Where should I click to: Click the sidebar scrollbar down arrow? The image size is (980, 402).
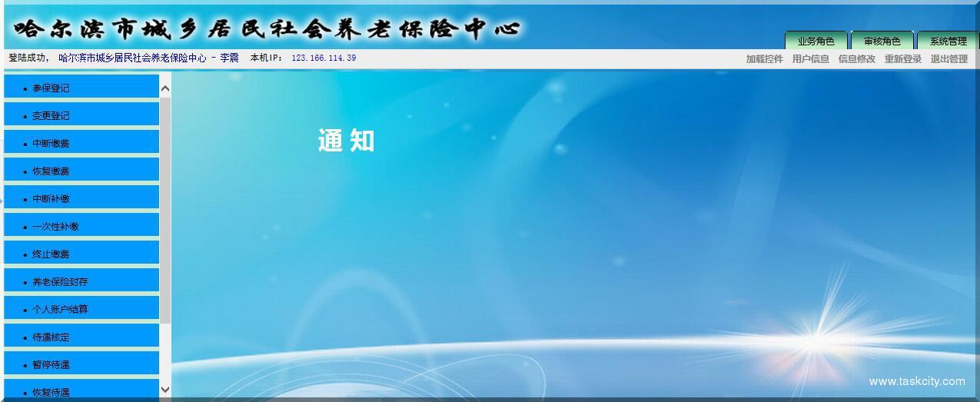pos(165,390)
